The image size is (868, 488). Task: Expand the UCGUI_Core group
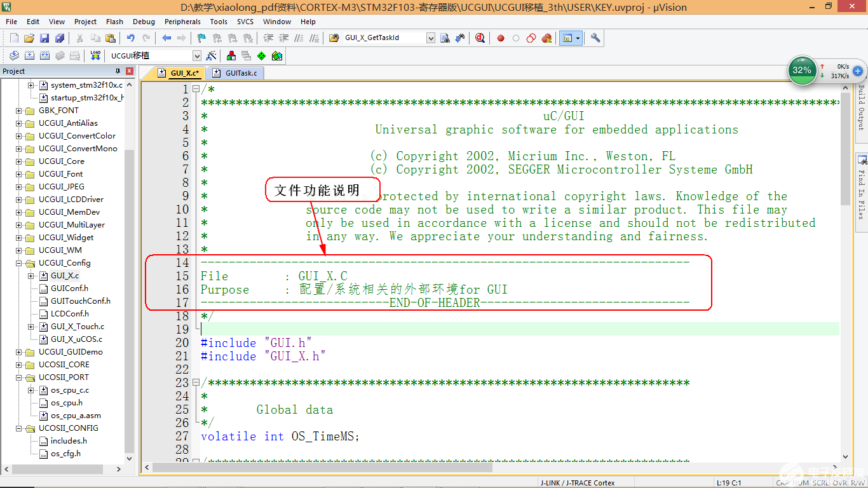pos(18,161)
